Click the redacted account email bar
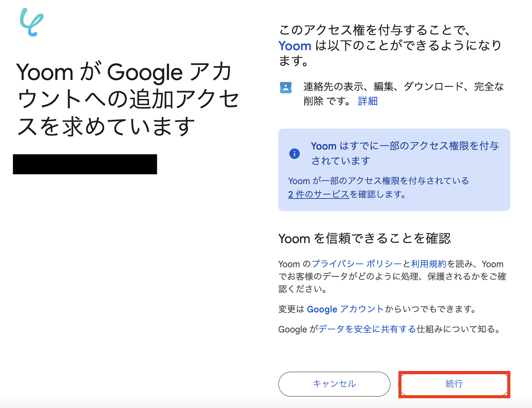Screen dimensions: 532x408 (x=85, y=164)
